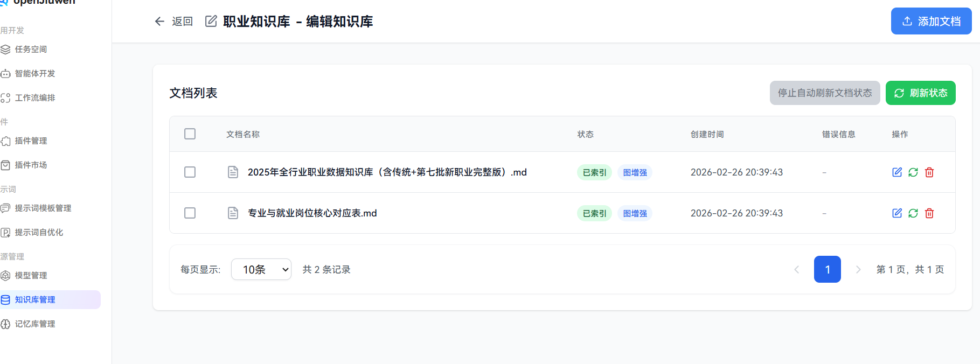
Task: Click the 插件市场 shop icon in sidebar
Action: tap(5, 165)
